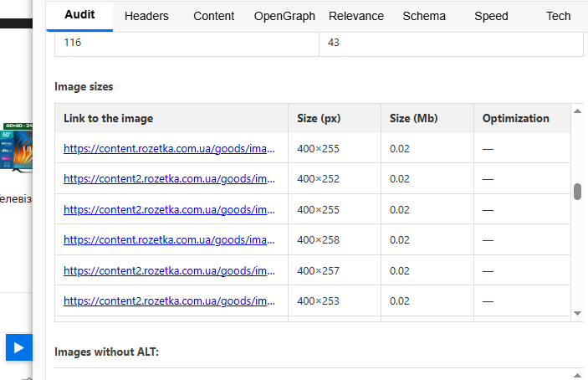
Task: Click the image table scrollbar thumb
Action: [577, 192]
